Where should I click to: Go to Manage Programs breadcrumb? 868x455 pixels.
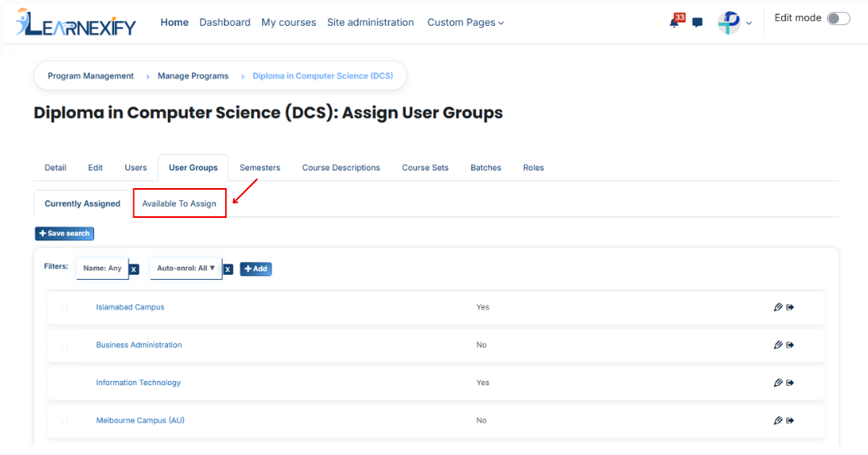pyautogui.click(x=193, y=76)
